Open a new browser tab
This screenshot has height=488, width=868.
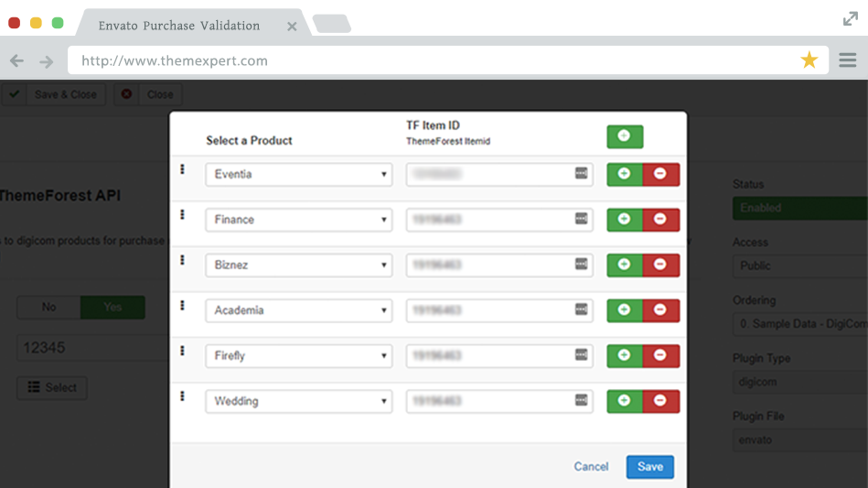(332, 24)
